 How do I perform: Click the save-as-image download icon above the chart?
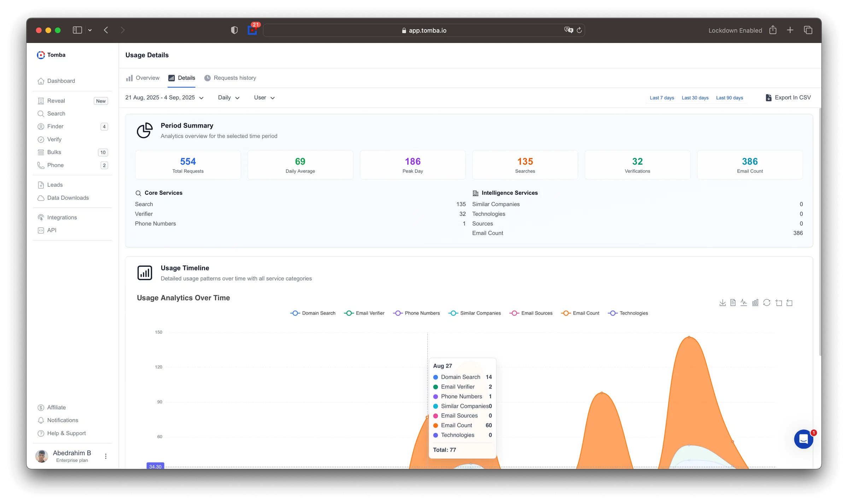click(x=723, y=303)
